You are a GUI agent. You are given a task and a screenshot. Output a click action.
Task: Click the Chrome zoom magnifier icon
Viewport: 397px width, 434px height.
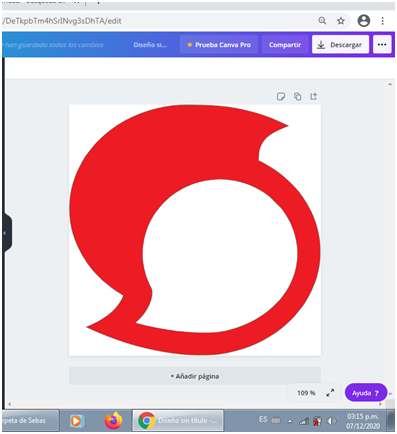click(x=322, y=21)
